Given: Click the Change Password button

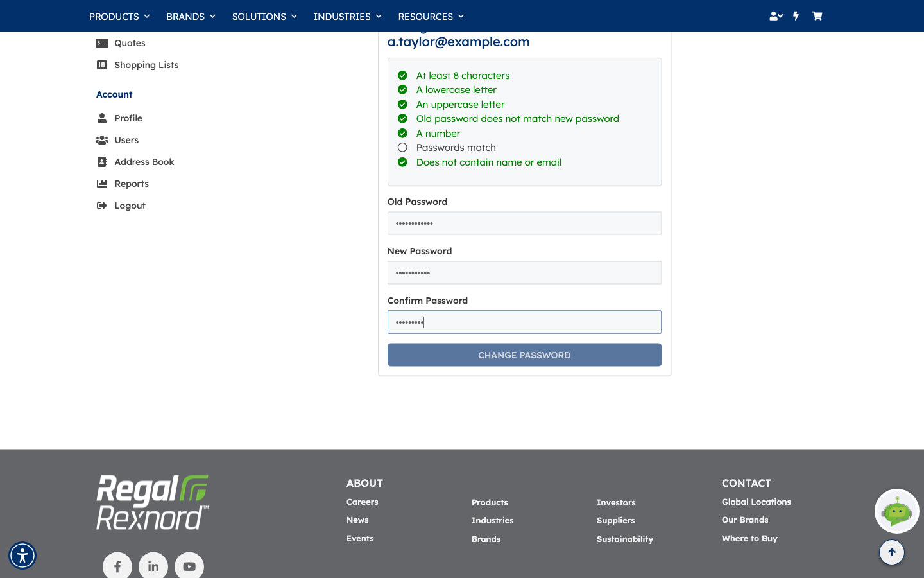Looking at the screenshot, I should (x=524, y=355).
